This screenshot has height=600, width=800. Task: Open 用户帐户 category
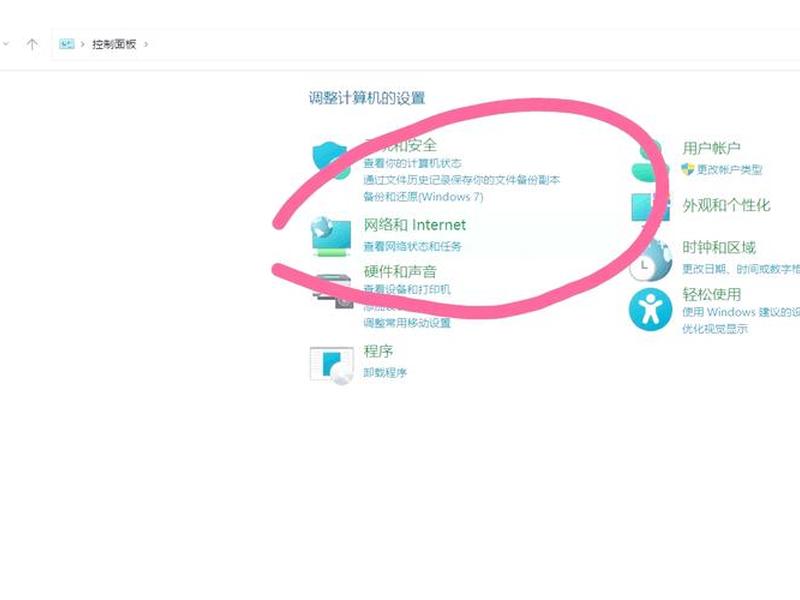[711, 148]
